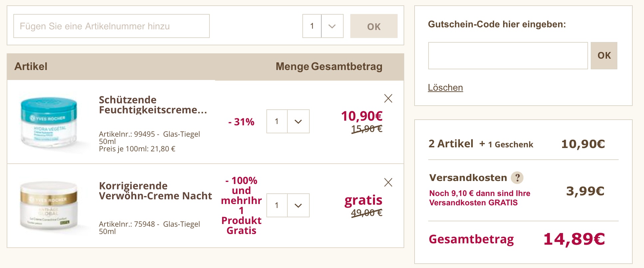Viewport: 644px width, 268px height.
Task: Expand quantity selector next to Artikelnummer field
Action: point(332,26)
